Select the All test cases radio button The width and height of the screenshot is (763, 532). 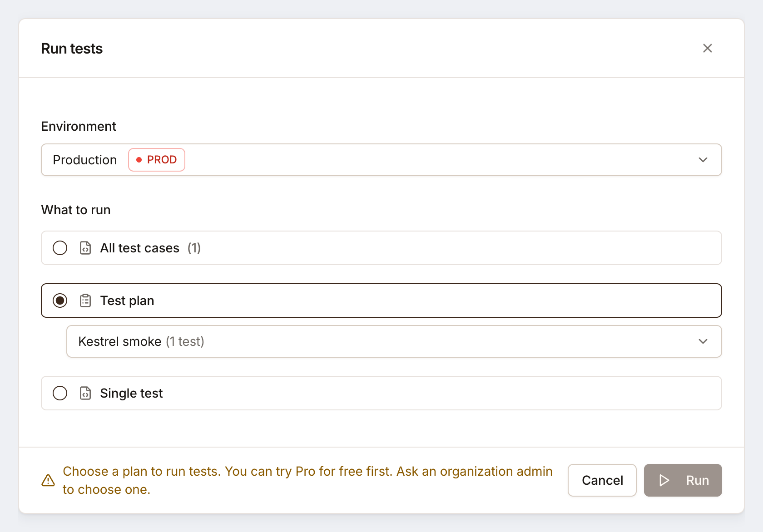(60, 248)
